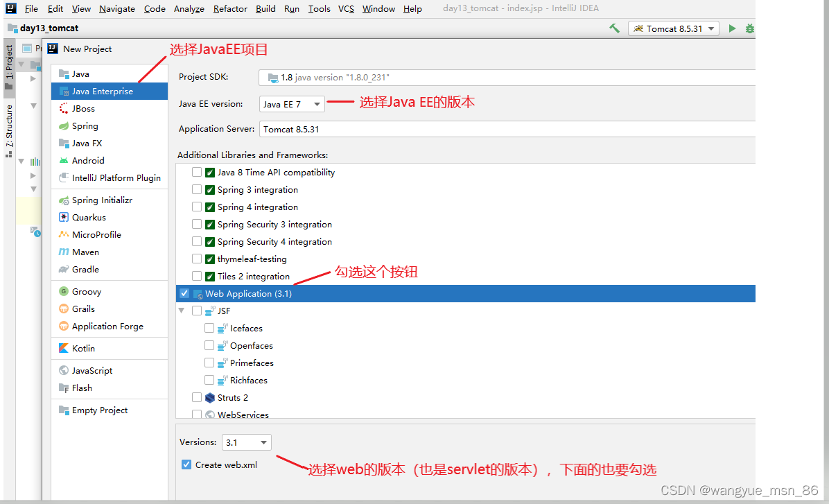829x504 pixels.
Task: Click the Spring Initializr icon
Action: pyautogui.click(x=64, y=200)
